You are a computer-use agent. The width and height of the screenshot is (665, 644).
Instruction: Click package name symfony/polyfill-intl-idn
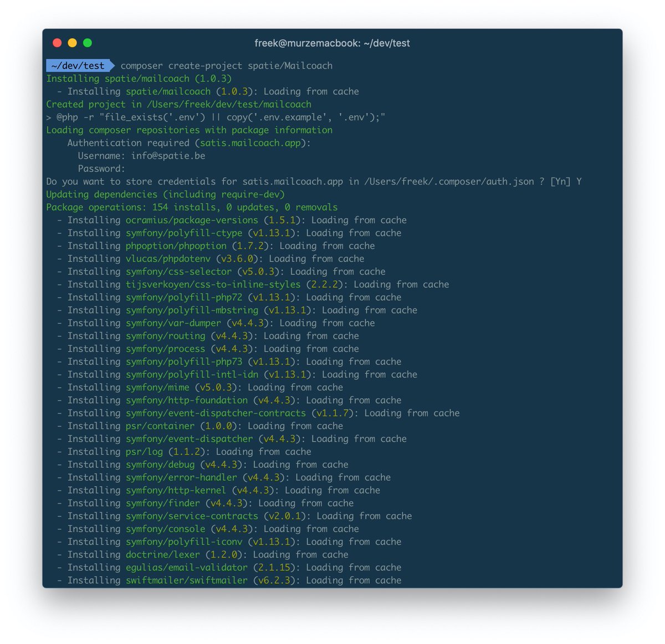192,374
